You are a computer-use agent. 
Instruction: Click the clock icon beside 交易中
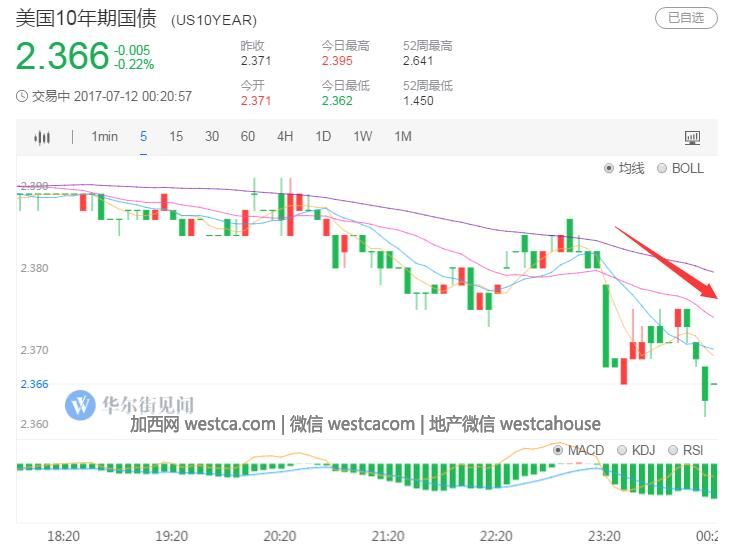[x=22, y=97]
